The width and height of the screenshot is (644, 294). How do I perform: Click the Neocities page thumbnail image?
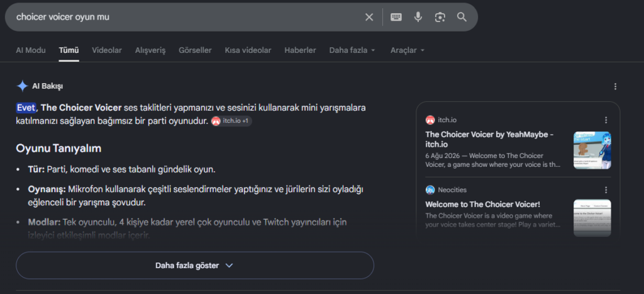[x=592, y=218]
